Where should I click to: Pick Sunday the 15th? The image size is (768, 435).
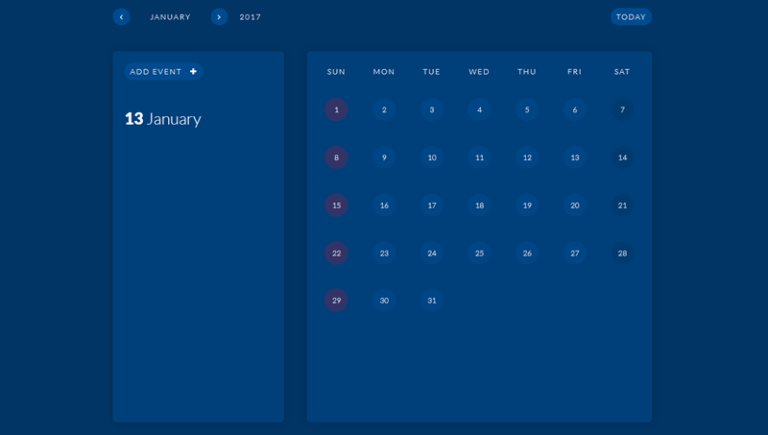point(336,205)
